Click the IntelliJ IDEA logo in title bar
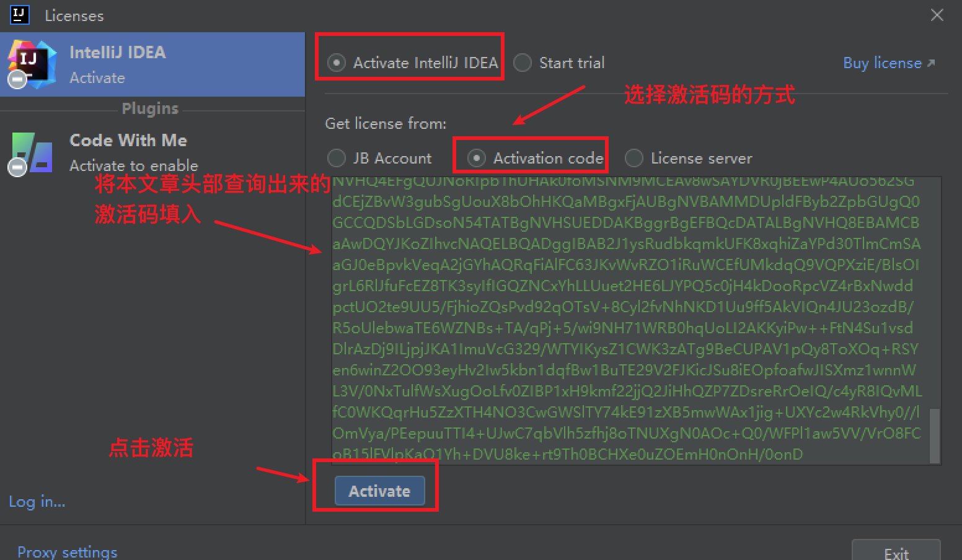The image size is (962, 560). (x=20, y=15)
